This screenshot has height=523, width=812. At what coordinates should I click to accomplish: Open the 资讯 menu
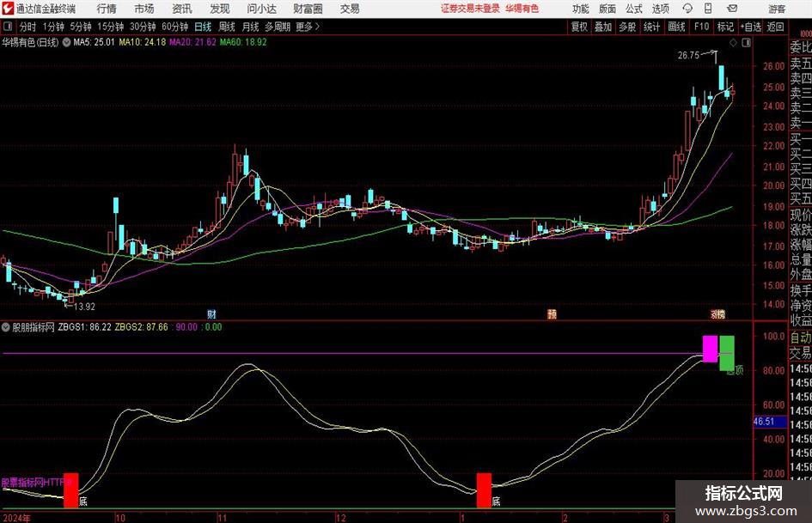pos(182,9)
